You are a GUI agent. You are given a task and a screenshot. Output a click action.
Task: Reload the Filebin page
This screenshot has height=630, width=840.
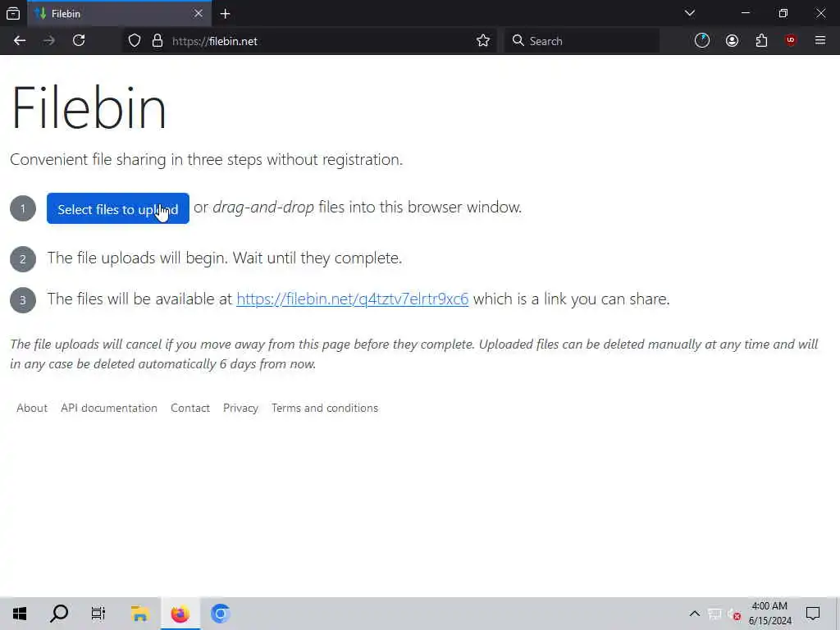[79, 41]
